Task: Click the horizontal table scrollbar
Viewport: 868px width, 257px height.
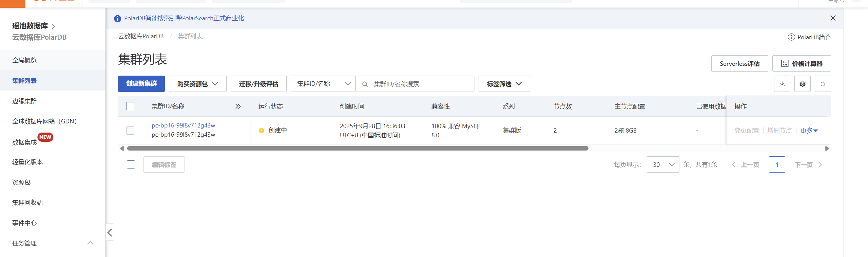Action: (x=358, y=148)
